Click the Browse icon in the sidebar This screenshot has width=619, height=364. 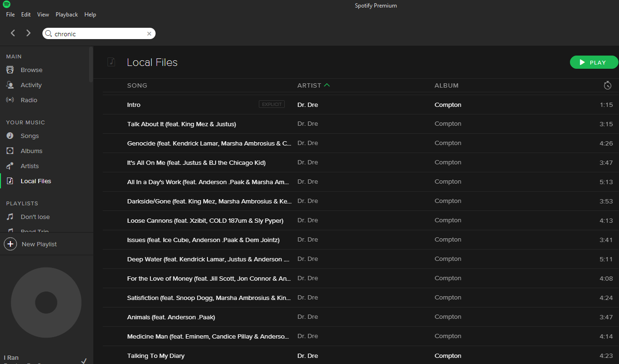(x=10, y=70)
